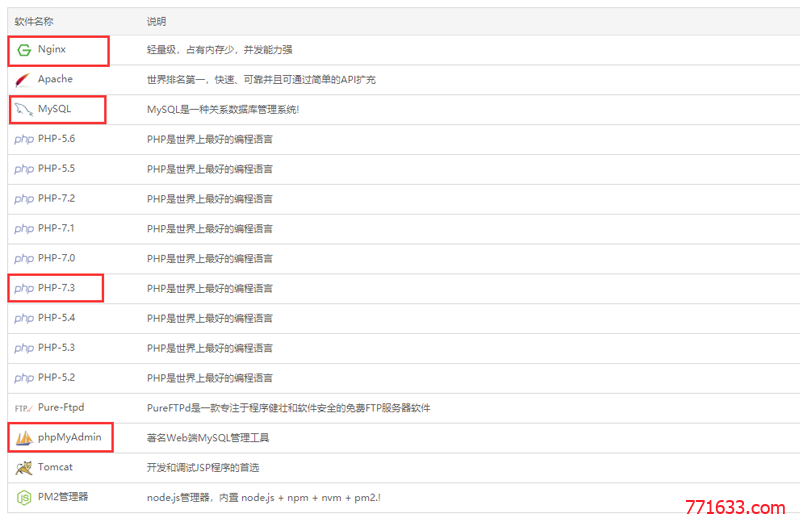
Task: Click Tomcat description 开发和调试JSP程序的首选
Action: pyautogui.click(x=203, y=467)
